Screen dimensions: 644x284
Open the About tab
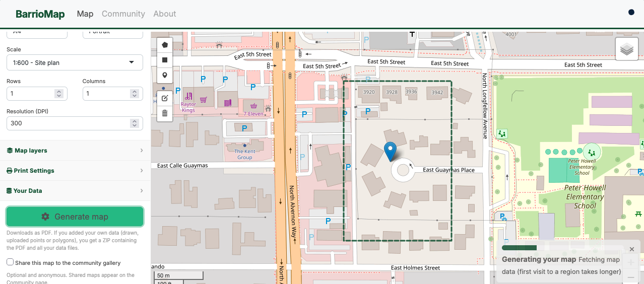165,14
